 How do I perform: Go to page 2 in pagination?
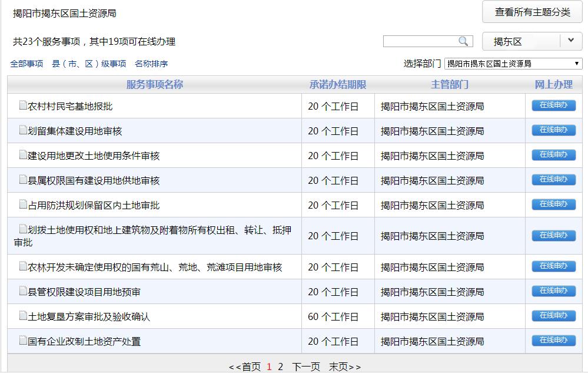[281, 367]
